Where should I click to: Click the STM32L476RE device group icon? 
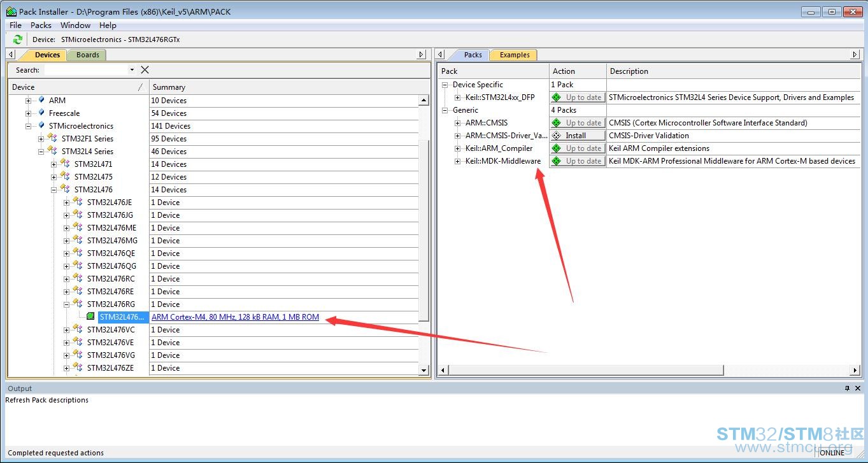click(x=78, y=290)
